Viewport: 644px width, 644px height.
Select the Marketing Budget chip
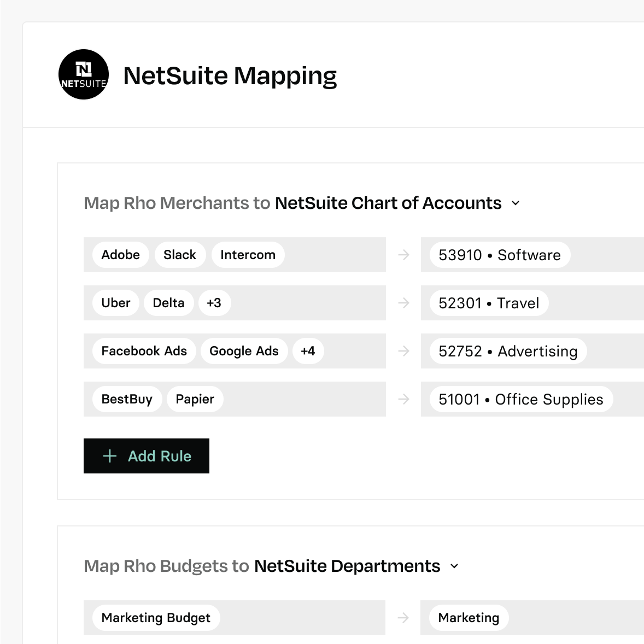pos(156,618)
